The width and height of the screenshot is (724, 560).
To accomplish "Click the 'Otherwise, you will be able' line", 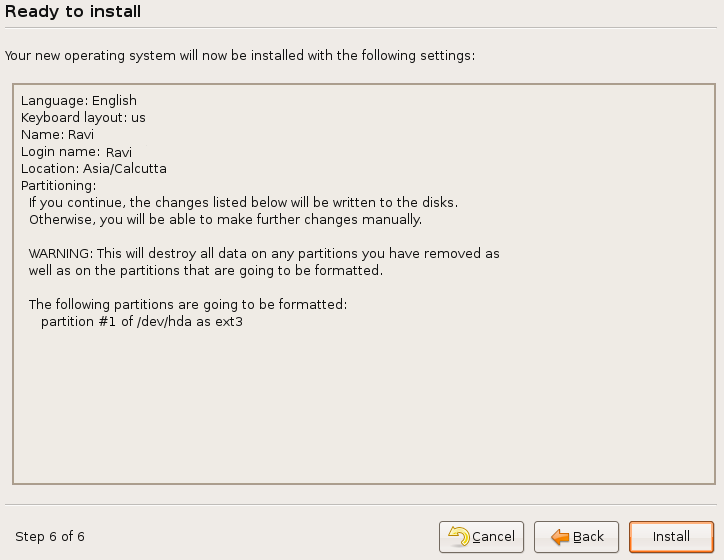I will click(225, 220).
